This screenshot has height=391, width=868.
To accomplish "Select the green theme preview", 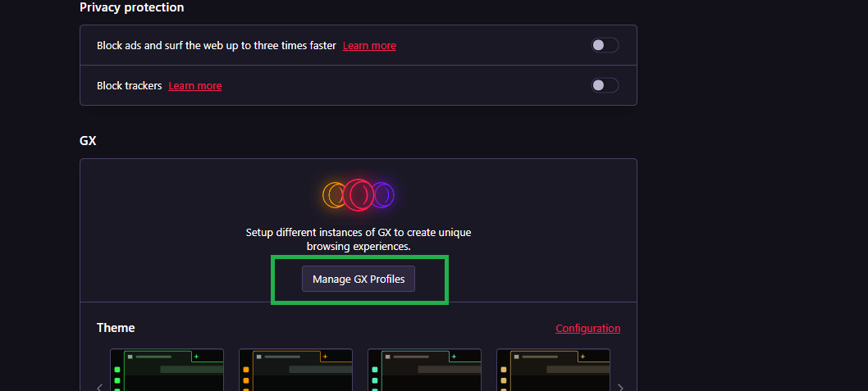I will tap(167, 371).
